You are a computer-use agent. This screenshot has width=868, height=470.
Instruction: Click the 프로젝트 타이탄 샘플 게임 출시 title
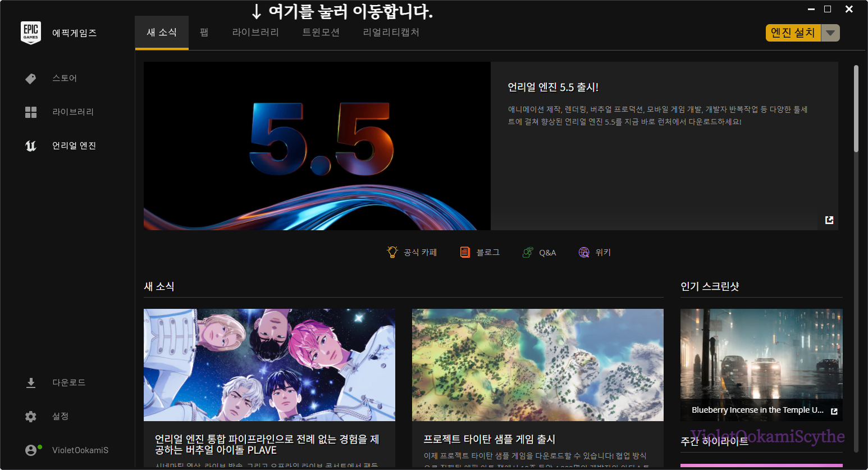(490, 439)
